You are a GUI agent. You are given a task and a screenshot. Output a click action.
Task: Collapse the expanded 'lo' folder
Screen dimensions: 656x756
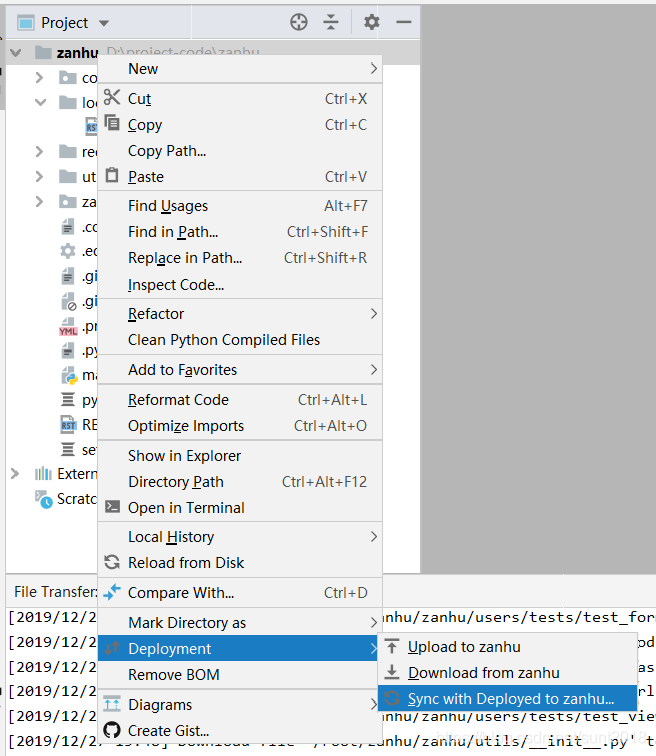point(40,102)
